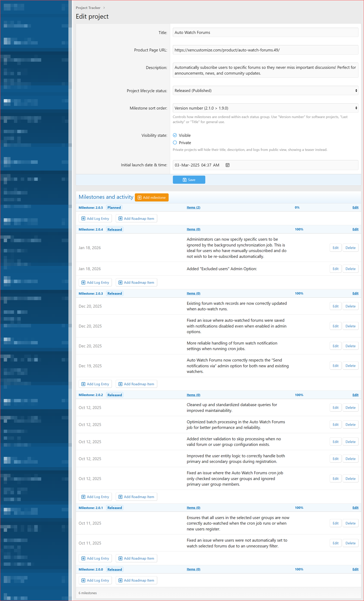Open Items (0) for milestone 2.0.0
Image resolution: width=364 pixels, height=601 pixels.
pyautogui.click(x=194, y=569)
